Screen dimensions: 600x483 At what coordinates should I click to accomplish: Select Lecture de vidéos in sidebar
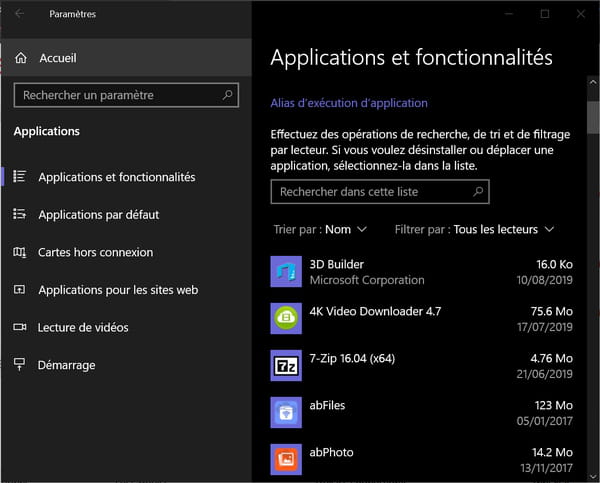[126, 327]
